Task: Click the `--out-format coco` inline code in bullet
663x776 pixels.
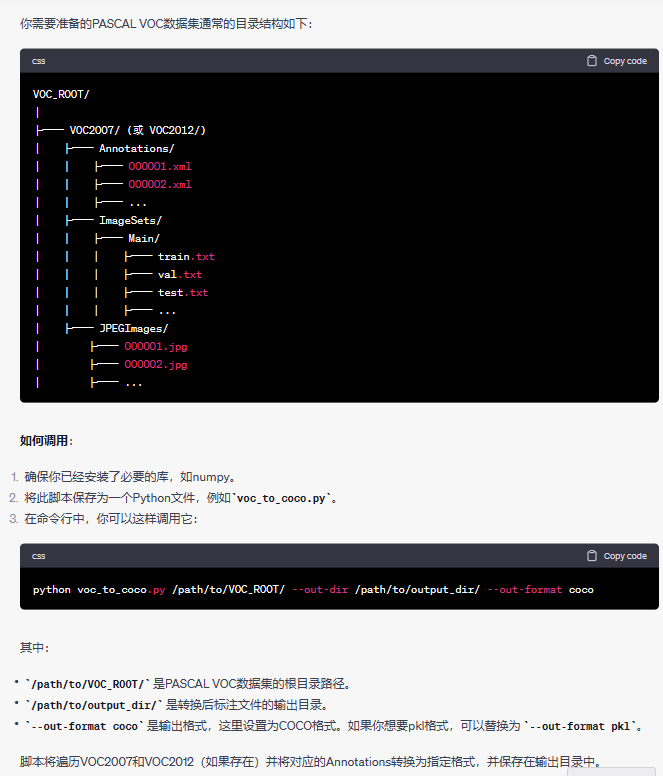Action: 84,726
